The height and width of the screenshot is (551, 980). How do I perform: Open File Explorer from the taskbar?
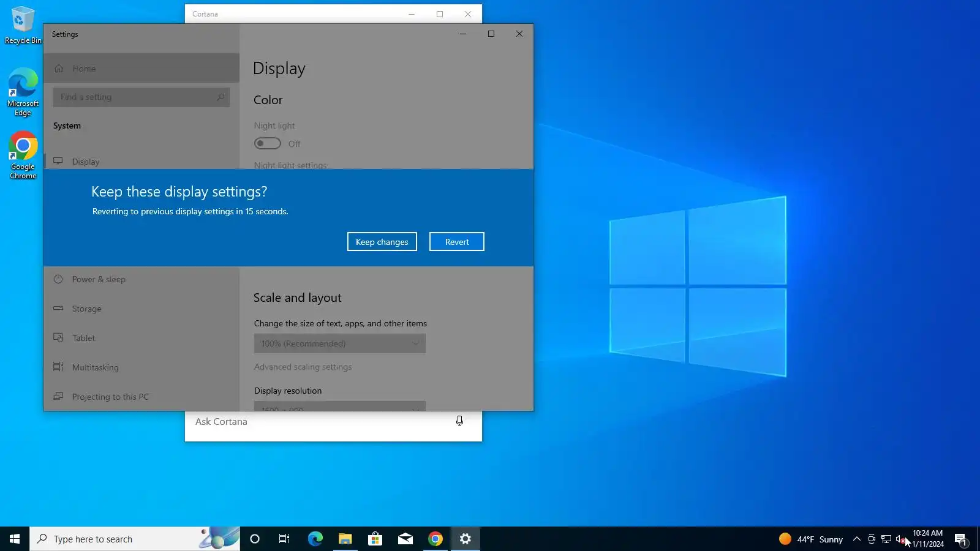coord(345,539)
